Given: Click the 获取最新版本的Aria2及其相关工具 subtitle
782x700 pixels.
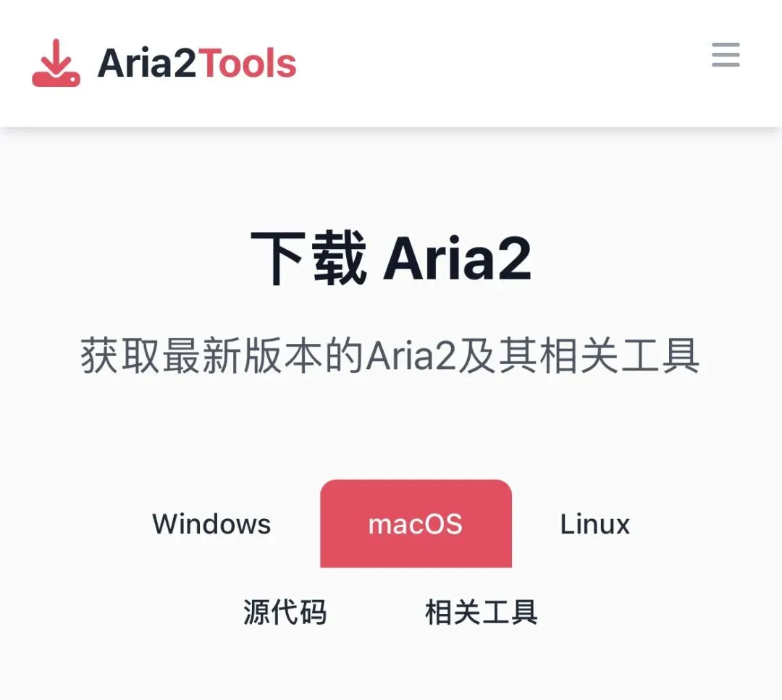Looking at the screenshot, I should 390,355.
